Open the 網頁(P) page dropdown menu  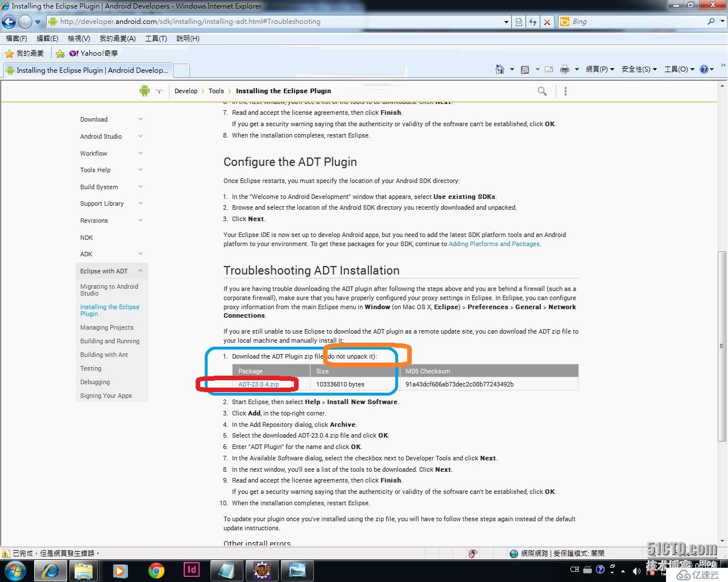click(x=600, y=69)
